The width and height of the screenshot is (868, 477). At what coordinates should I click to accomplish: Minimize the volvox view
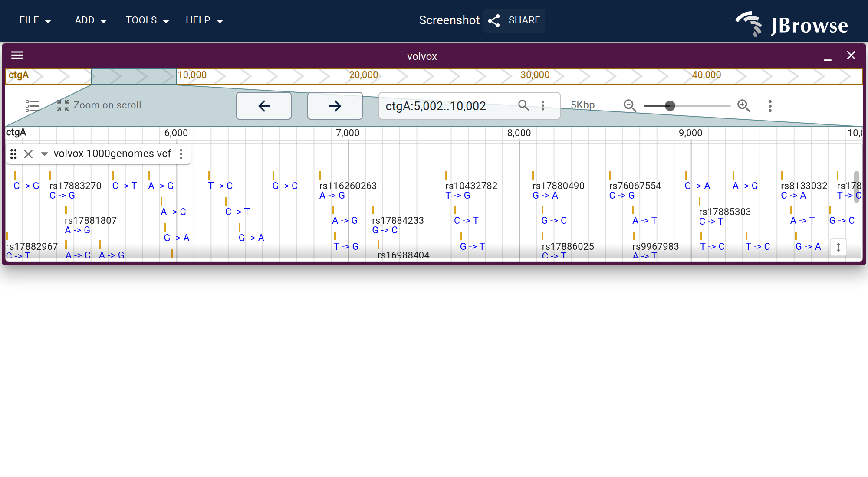828,56
